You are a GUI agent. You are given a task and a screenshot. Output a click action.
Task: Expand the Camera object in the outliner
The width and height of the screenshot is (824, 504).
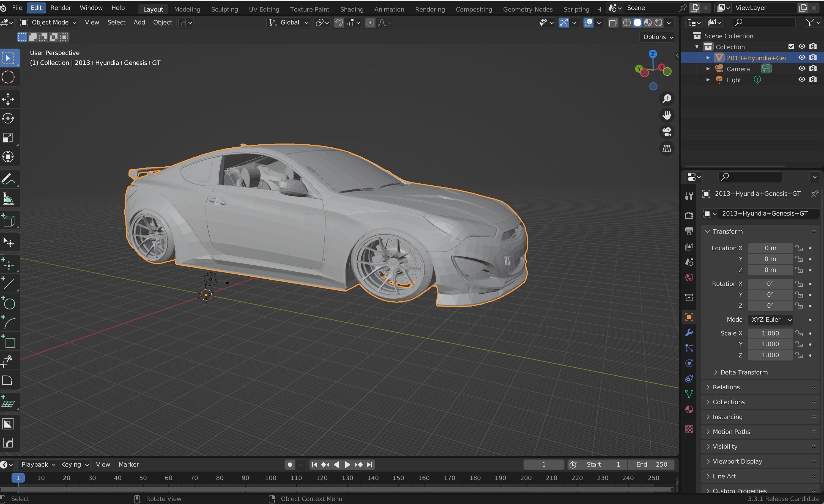(708, 68)
